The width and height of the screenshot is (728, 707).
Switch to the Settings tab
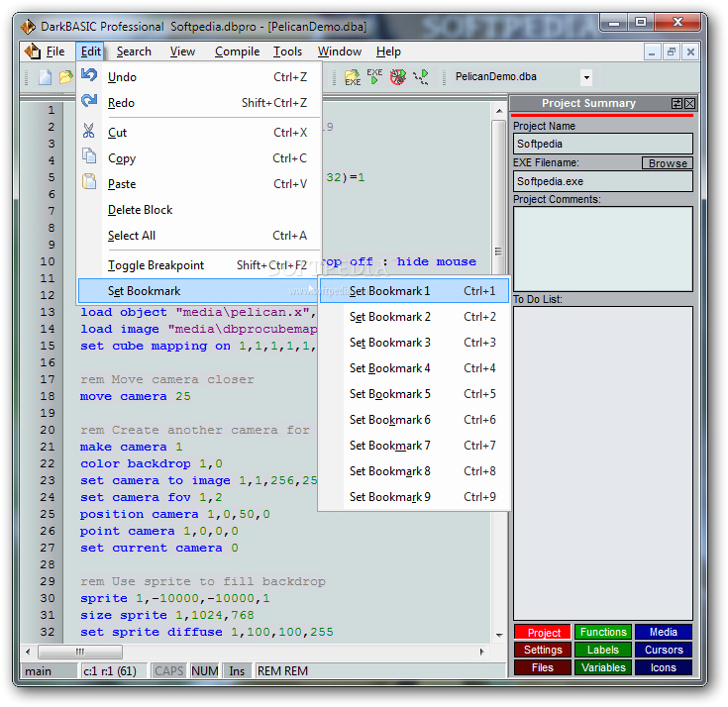(543, 650)
